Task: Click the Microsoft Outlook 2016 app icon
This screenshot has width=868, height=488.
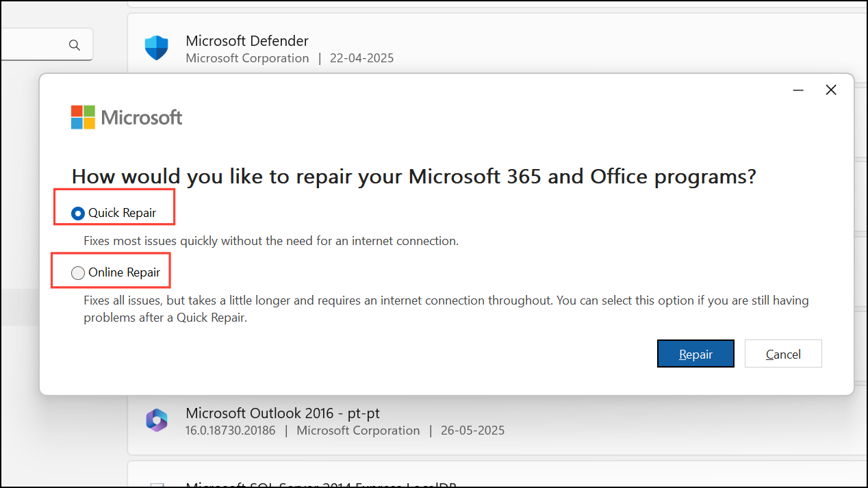Action: [x=157, y=420]
